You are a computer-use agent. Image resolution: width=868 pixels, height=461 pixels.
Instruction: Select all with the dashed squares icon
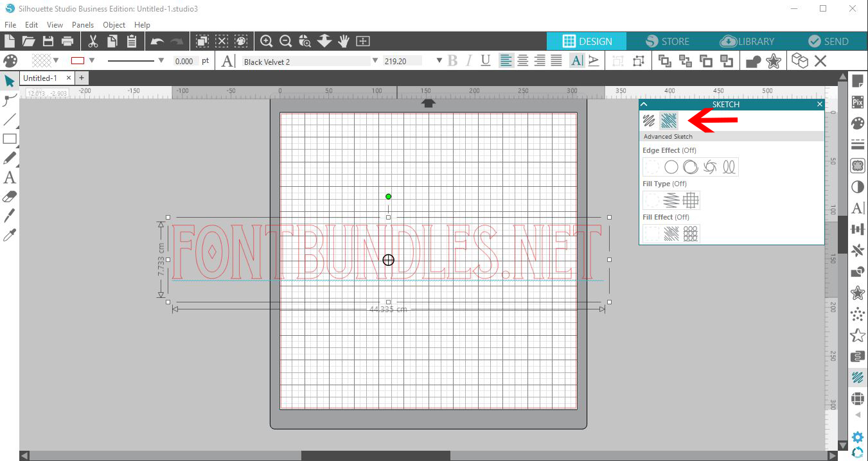(202, 41)
